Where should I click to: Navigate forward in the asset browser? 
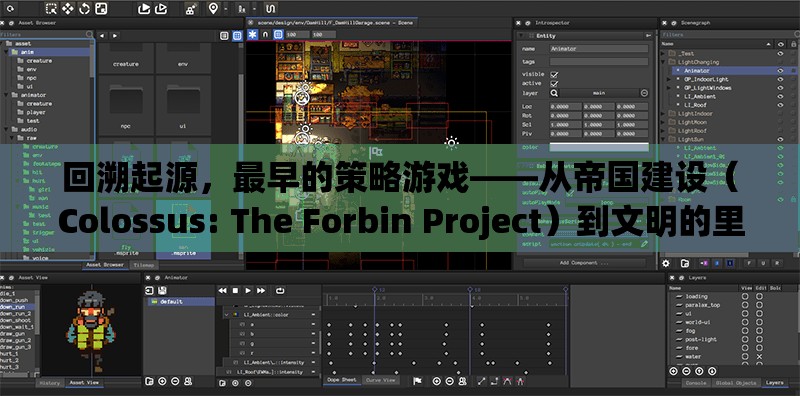(115, 36)
